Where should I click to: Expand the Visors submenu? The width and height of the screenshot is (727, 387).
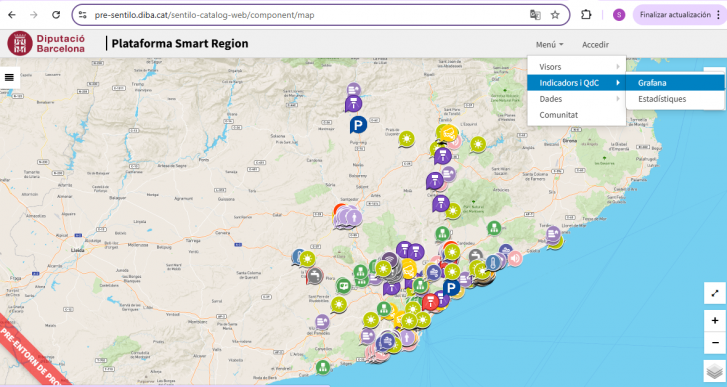pos(576,67)
